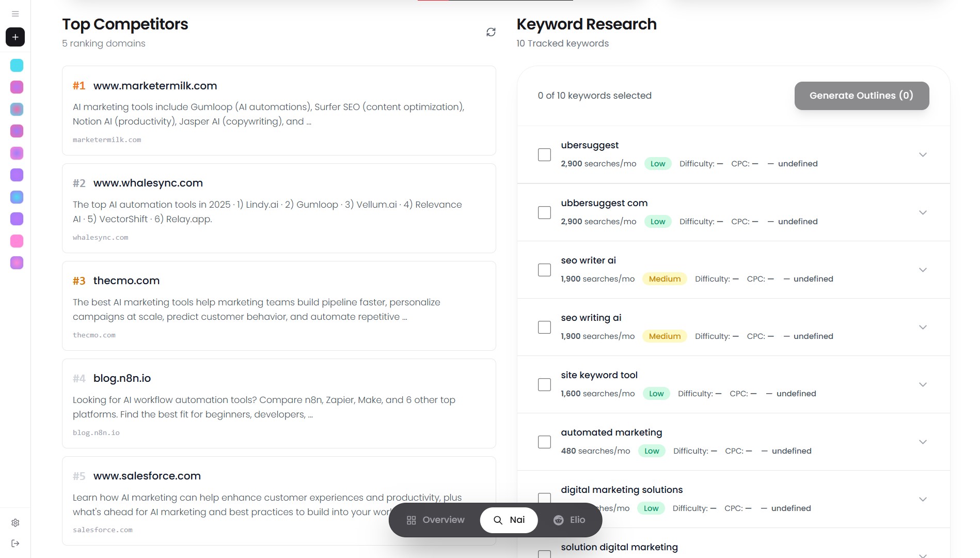Screen dimensions: 980x558
Task: Switch to the Overview tab
Action: 435,520
